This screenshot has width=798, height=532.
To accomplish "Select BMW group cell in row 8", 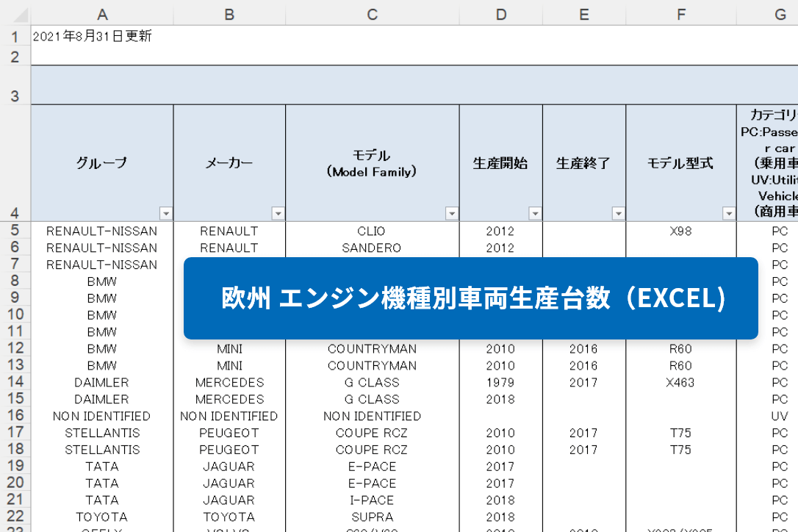I will pos(102,281).
